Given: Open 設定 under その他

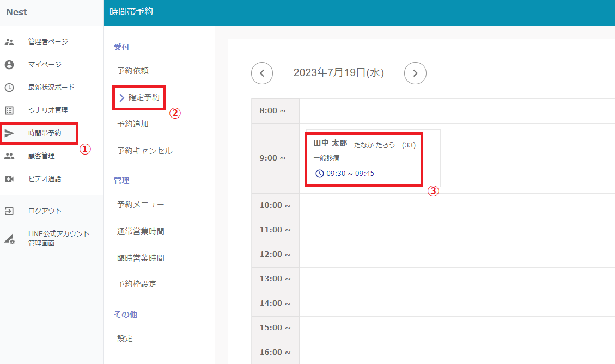Looking at the screenshot, I should [x=125, y=338].
